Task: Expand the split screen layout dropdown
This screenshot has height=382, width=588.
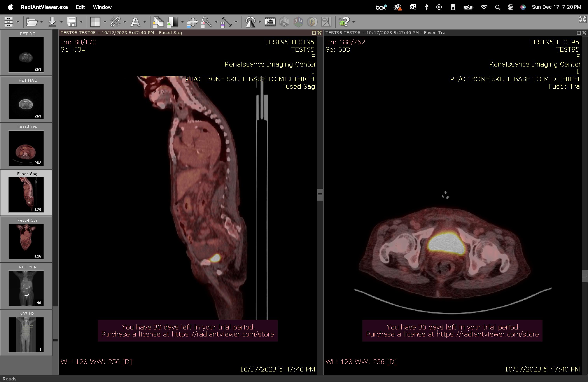Action: coord(105,22)
